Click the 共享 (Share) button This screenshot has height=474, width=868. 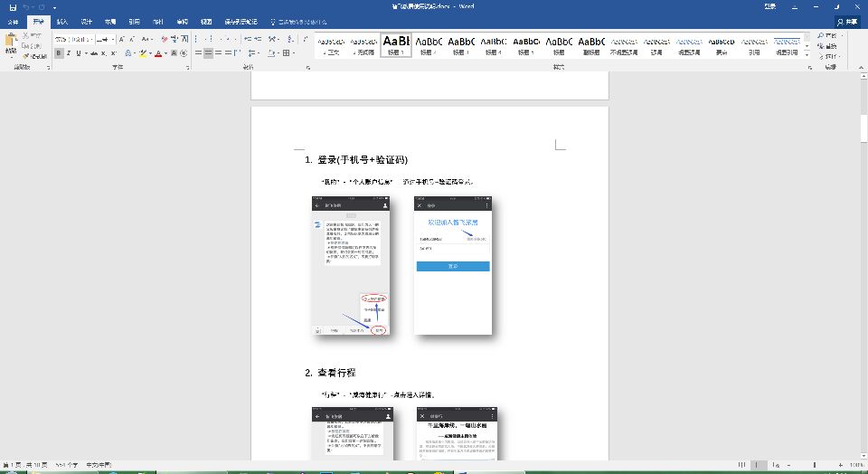pos(846,20)
